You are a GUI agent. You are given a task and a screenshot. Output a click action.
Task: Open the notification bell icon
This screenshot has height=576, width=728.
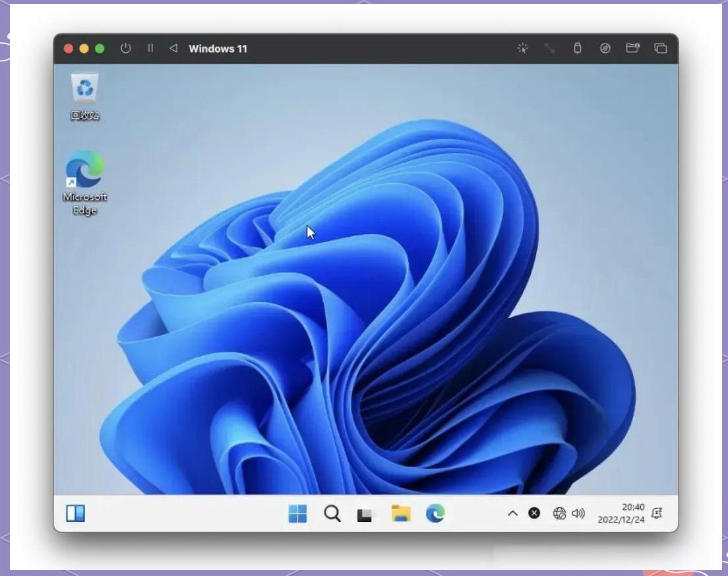pyautogui.click(x=657, y=513)
